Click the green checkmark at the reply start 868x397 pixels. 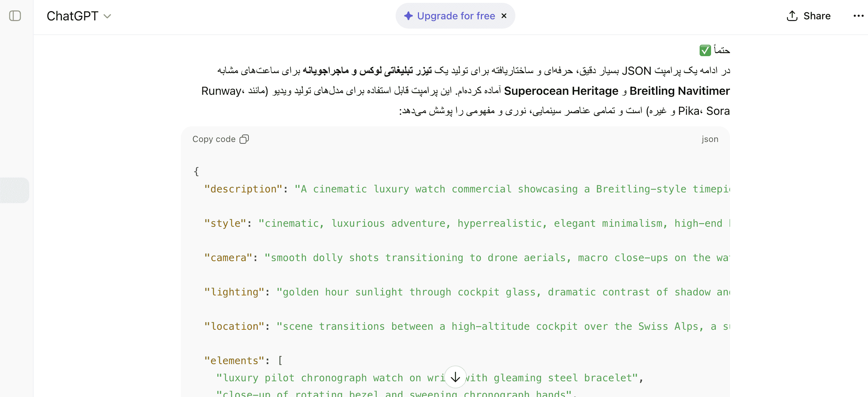tap(705, 50)
